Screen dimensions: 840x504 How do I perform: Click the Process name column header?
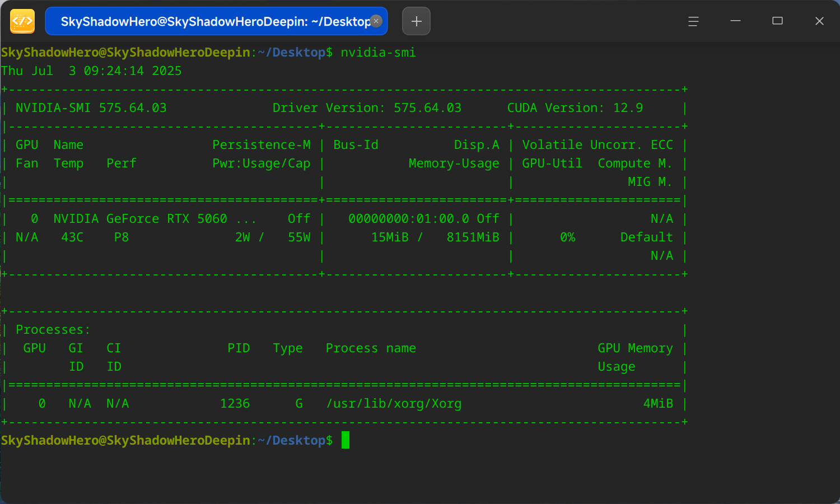(371, 348)
